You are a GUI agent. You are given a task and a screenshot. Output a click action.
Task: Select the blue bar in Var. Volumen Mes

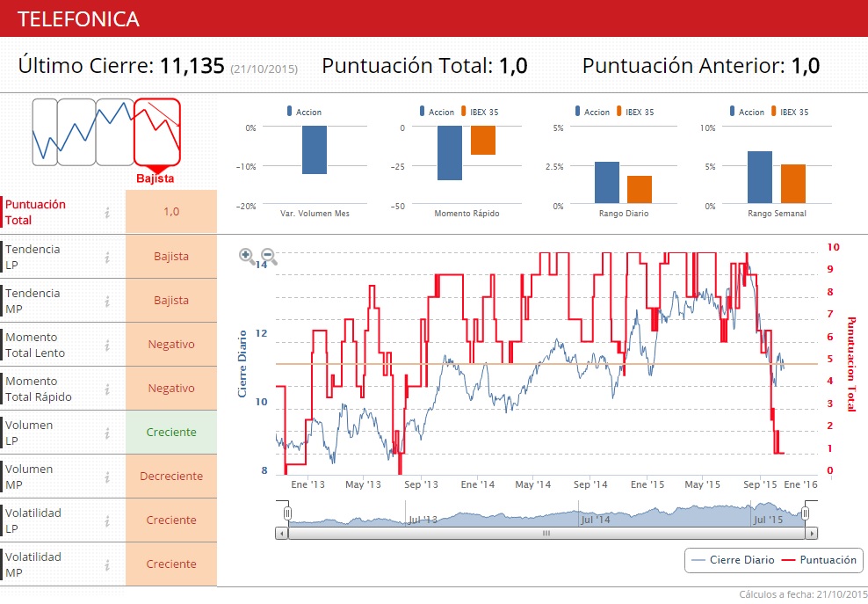point(315,149)
